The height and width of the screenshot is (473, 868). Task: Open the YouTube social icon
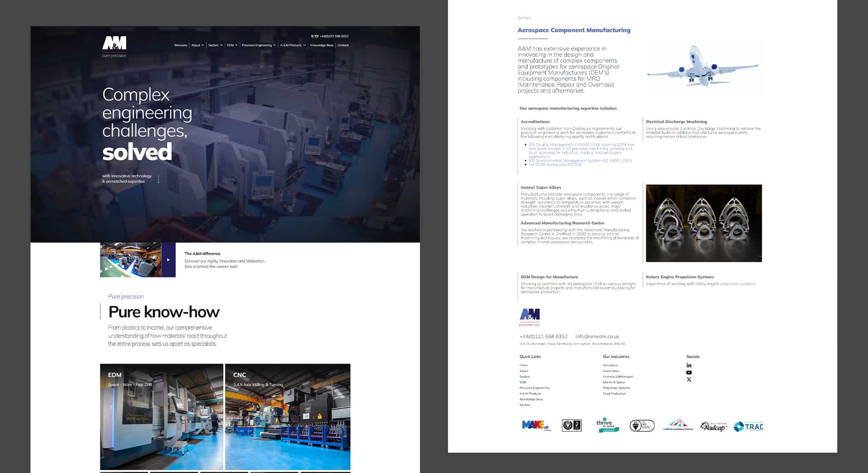tap(689, 373)
